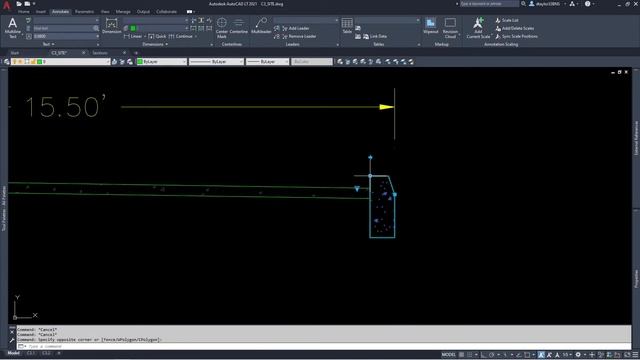This screenshot has height=360, width=640.
Task: Open the Linear dimension dropdown arrow
Action: click(x=145, y=36)
